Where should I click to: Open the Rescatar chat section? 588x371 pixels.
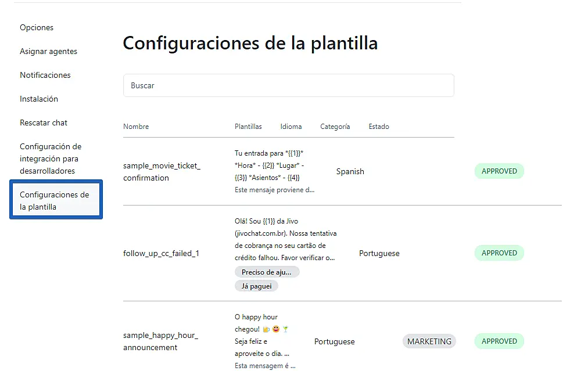(44, 123)
